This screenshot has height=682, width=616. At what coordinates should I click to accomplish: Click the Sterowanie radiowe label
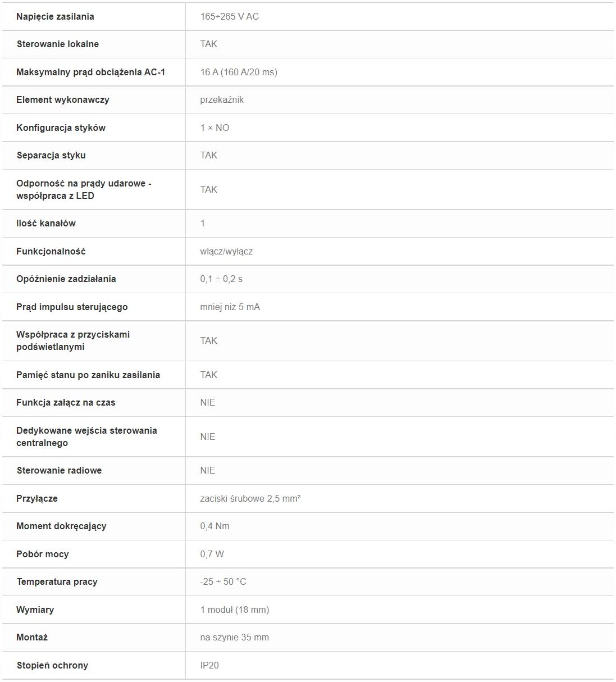click(59, 470)
